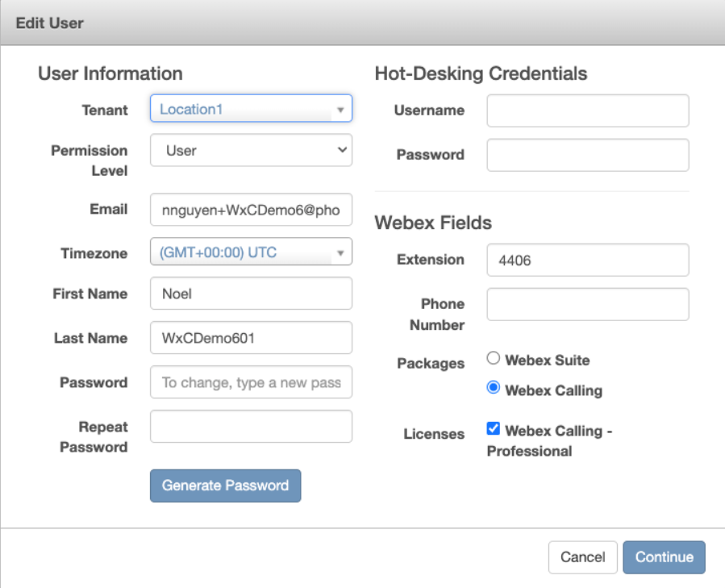Click the Webex Fields heading
The height and width of the screenshot is (588, 725).
[433, 223]
